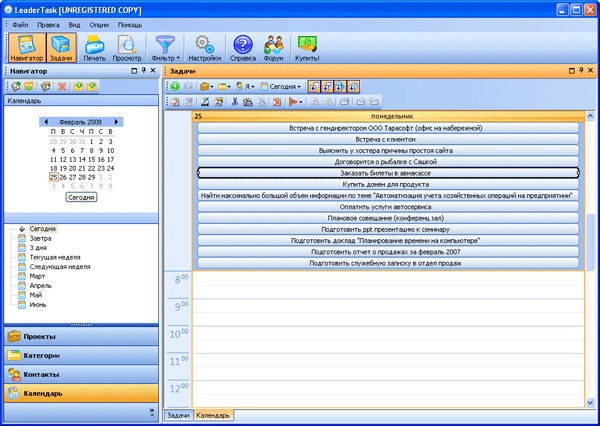The image size is (600, 426).
Task: Open the Сегодня date dropdown in toolbar
Action: pos(280,87)
